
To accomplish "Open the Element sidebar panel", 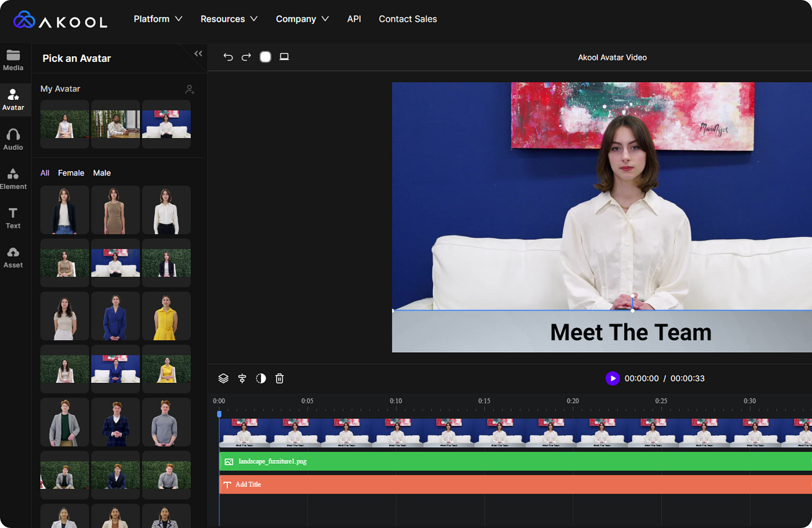I will pyautogui.click(x=13, y=179).
